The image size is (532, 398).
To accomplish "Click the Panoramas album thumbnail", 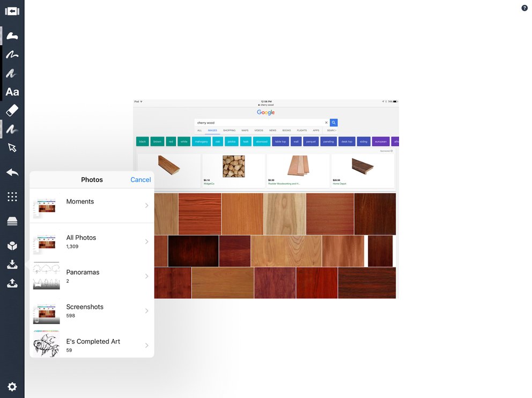I will 47,276.
